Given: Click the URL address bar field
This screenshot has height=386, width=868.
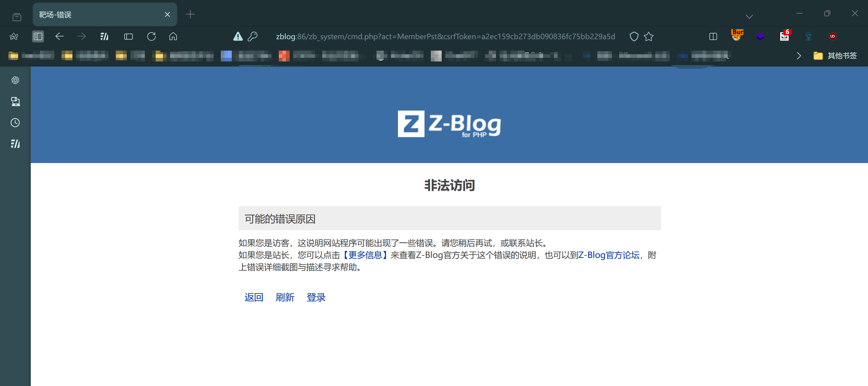Looking at the screenshot, I should [x=445, y=36].
